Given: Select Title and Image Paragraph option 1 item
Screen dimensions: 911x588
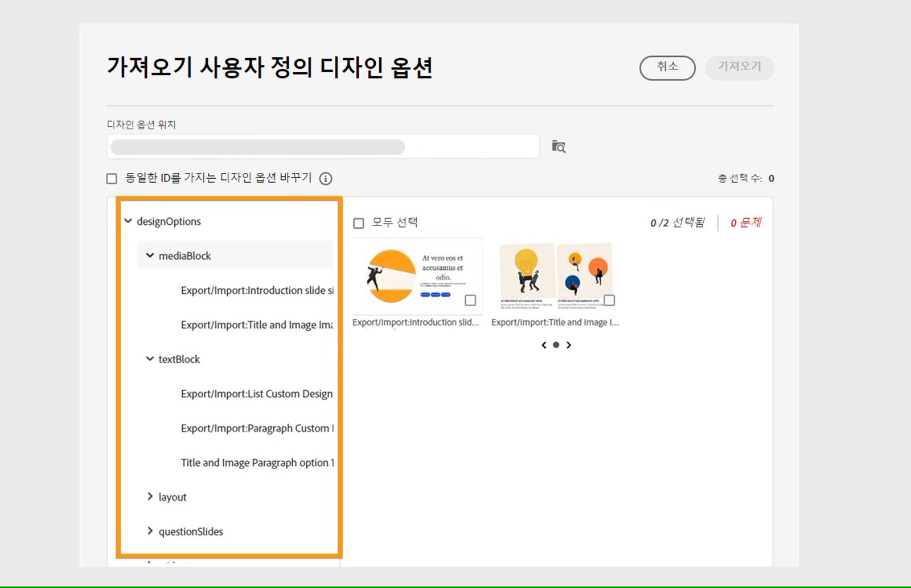Looking at the screenshot, I should [257, 462].
